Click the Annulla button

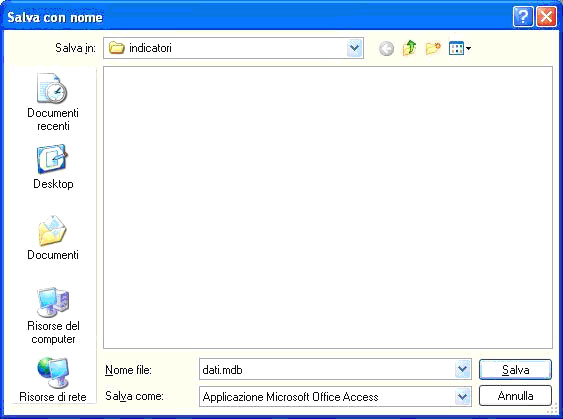515,396
